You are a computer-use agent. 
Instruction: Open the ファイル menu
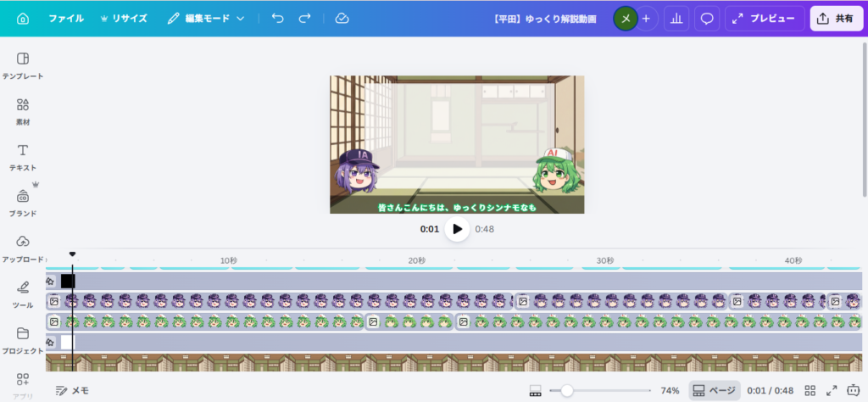click(66, 18)
